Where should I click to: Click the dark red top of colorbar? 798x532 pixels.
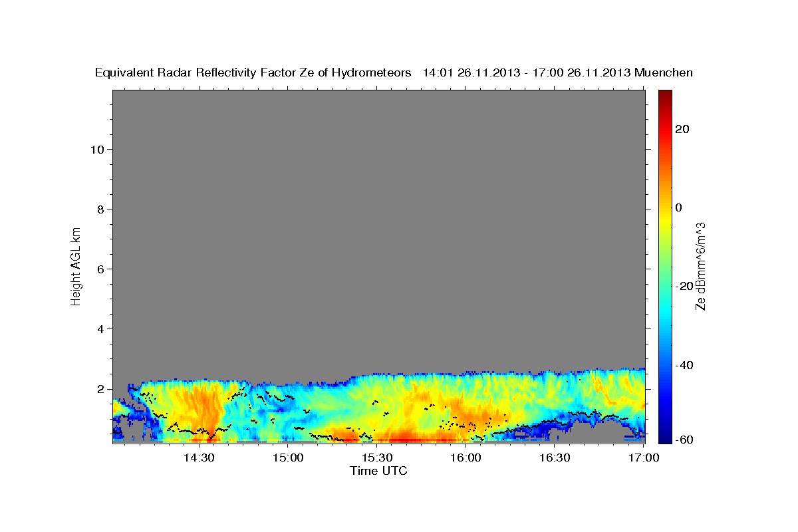pyautogui.click(x=665, y=96)
